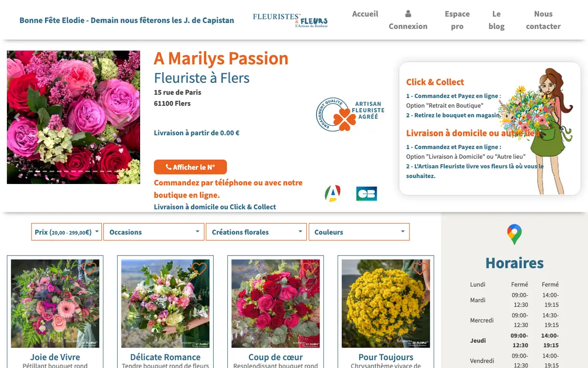The image size is (588, 368).
Task: Click the CB bank card payment icon
Action: click(367, 194)
